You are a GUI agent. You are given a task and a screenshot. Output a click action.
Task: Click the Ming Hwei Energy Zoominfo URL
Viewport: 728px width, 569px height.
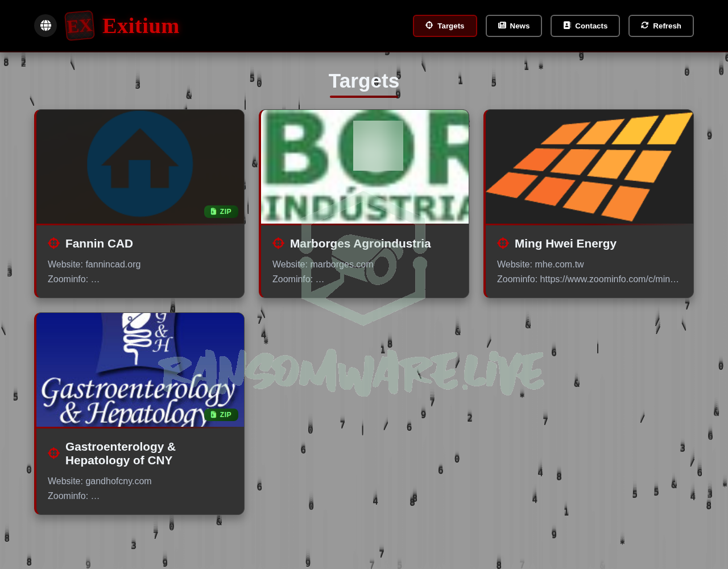[x=609, y=279]
